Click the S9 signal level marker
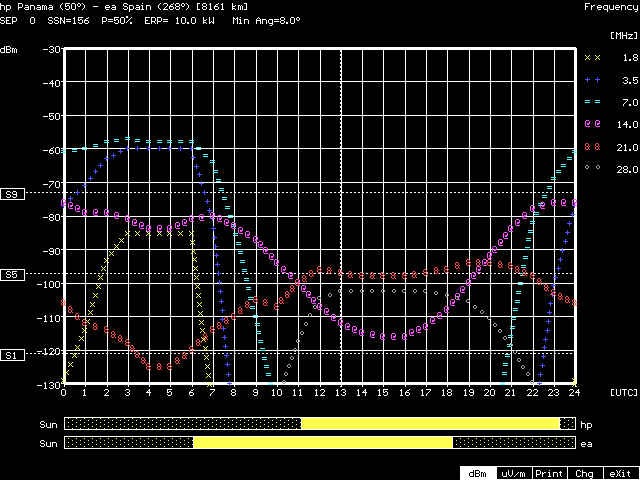Screen dimensions: 640x480 pyautogui.click(x=13, y=194)
